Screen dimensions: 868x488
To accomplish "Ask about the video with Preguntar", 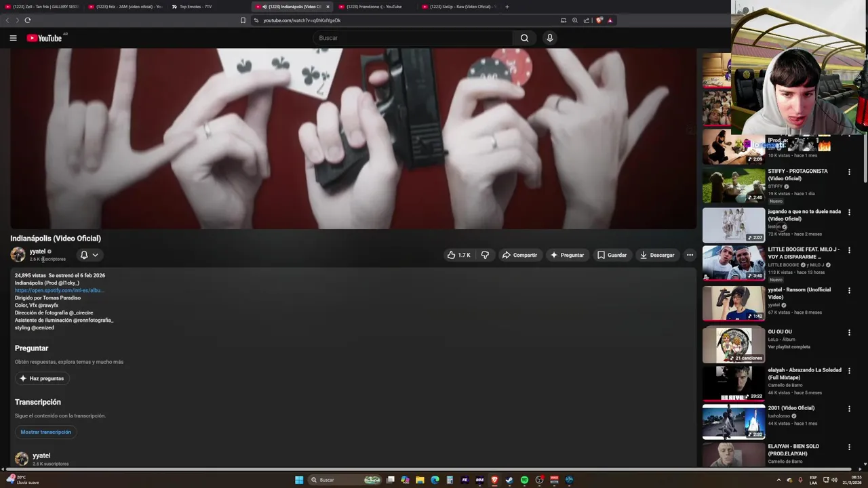I will click(x=567, y=255).
